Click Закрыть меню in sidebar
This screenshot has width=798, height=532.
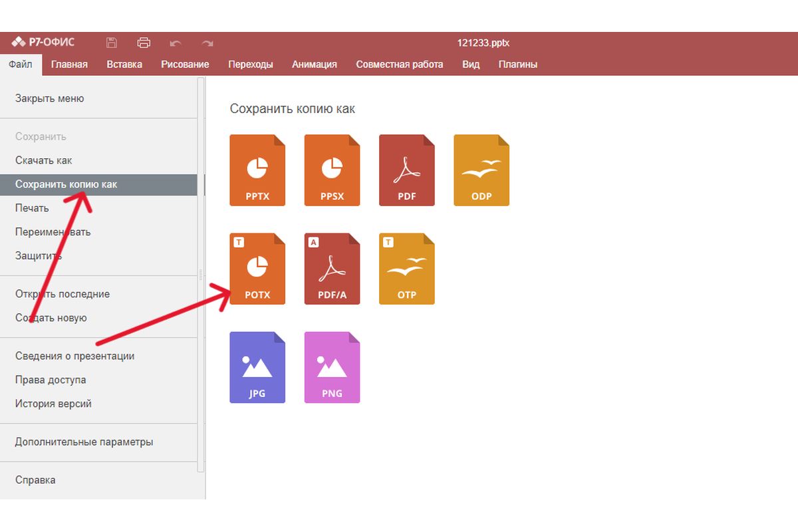pyautogui.click(x=50, y=98)
